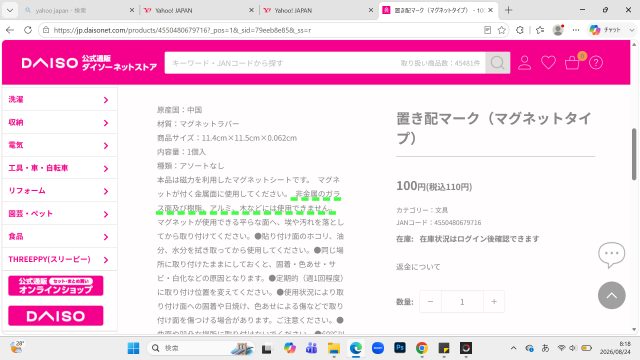Show hidden system tray icons
The image size is (640, 360).
(x=513, y=348)
